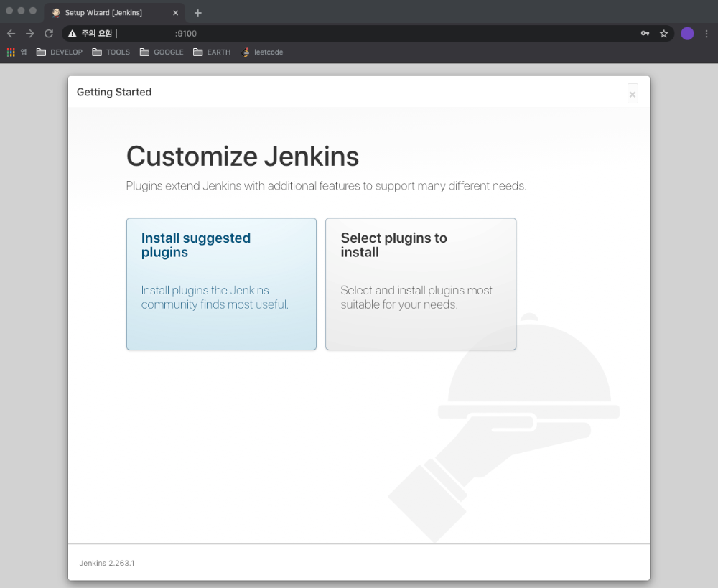
Task: Choose Select plugins to install
Action: (x=421, y=284)
